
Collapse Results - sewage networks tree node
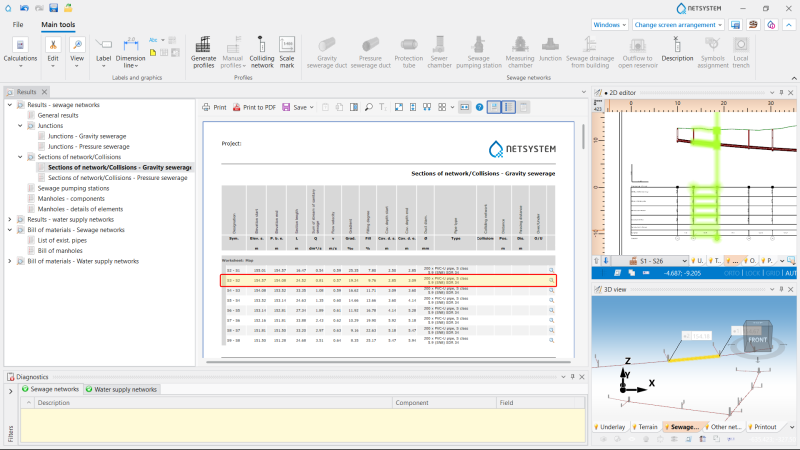point(10,105)
